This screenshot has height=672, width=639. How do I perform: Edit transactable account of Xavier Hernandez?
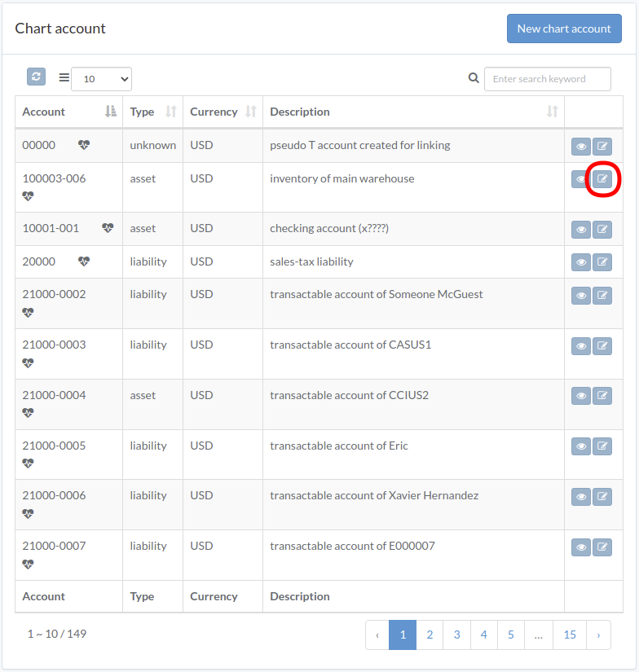click(x=602, y=497)
